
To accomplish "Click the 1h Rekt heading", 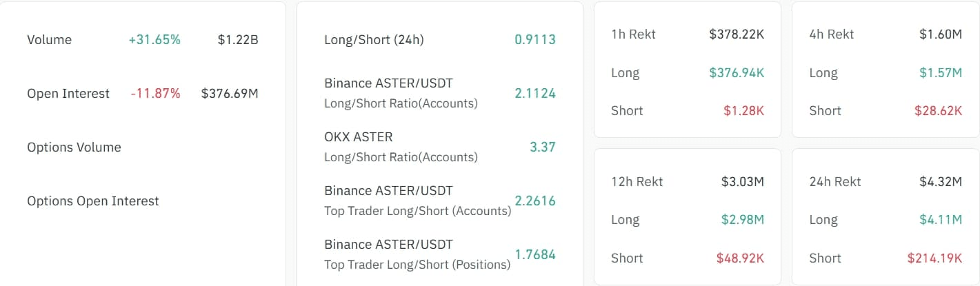I will [x=633, y=34].
